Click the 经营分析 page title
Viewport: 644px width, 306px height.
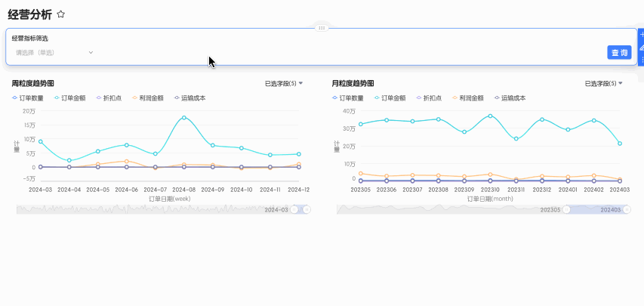click(x=30, y=15)
